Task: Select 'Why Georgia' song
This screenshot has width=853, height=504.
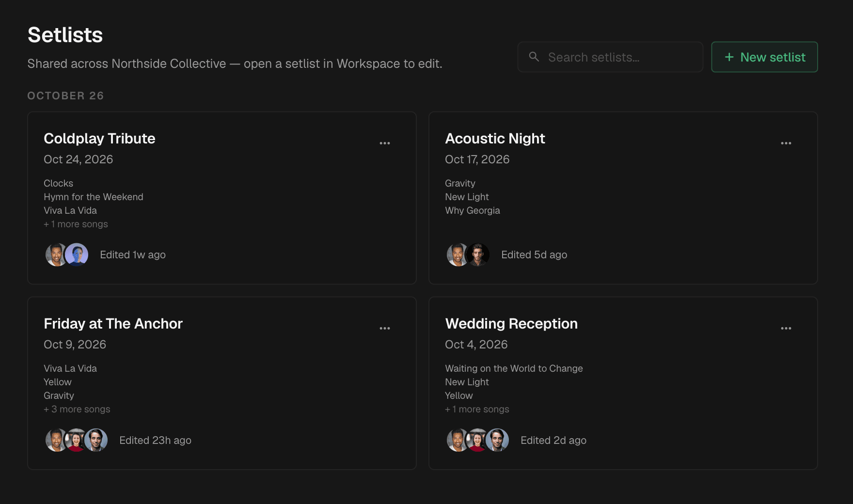Action: click(473, 210)
